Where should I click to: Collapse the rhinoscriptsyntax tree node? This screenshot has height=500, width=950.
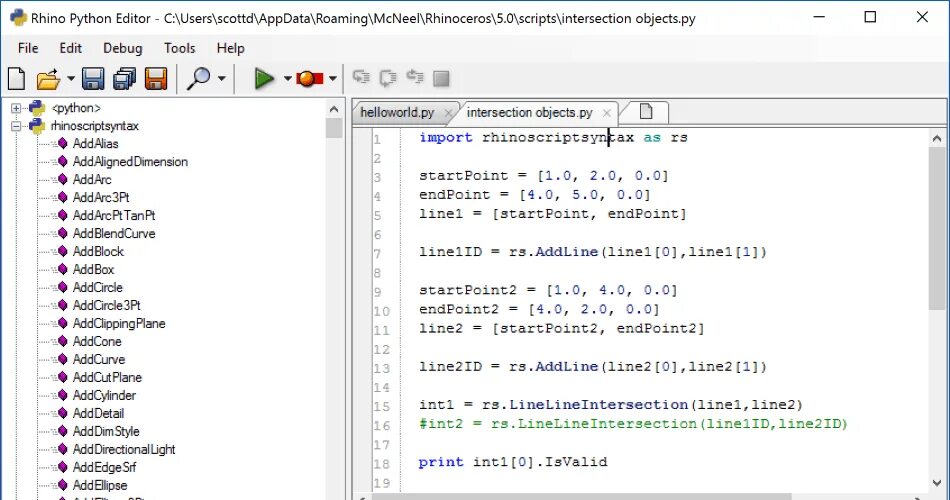click(16, 127)
